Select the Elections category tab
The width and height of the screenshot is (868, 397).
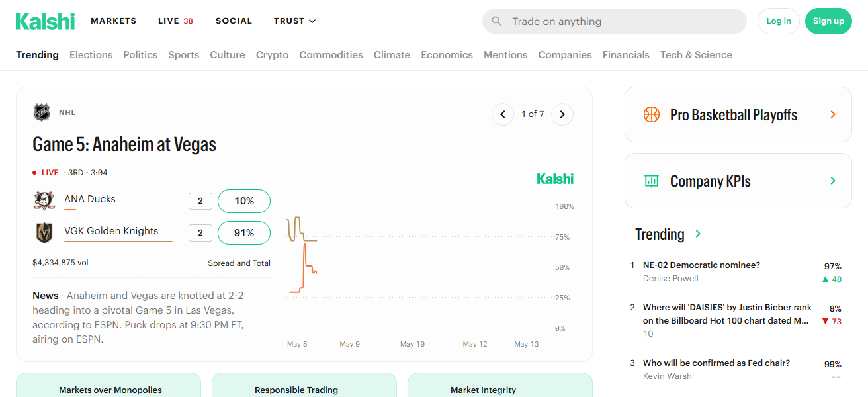(91, 55)
